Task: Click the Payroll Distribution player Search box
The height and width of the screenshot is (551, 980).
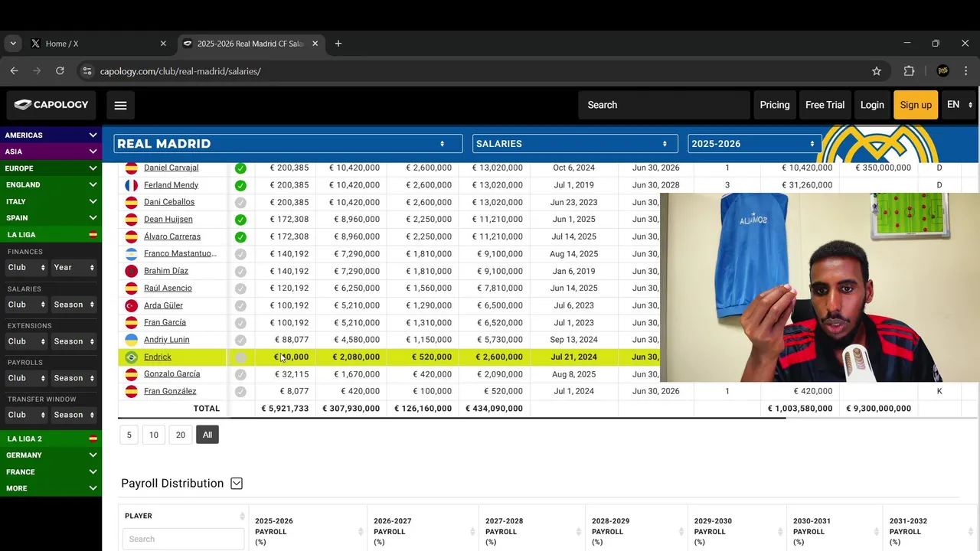Action: [183, 539]
